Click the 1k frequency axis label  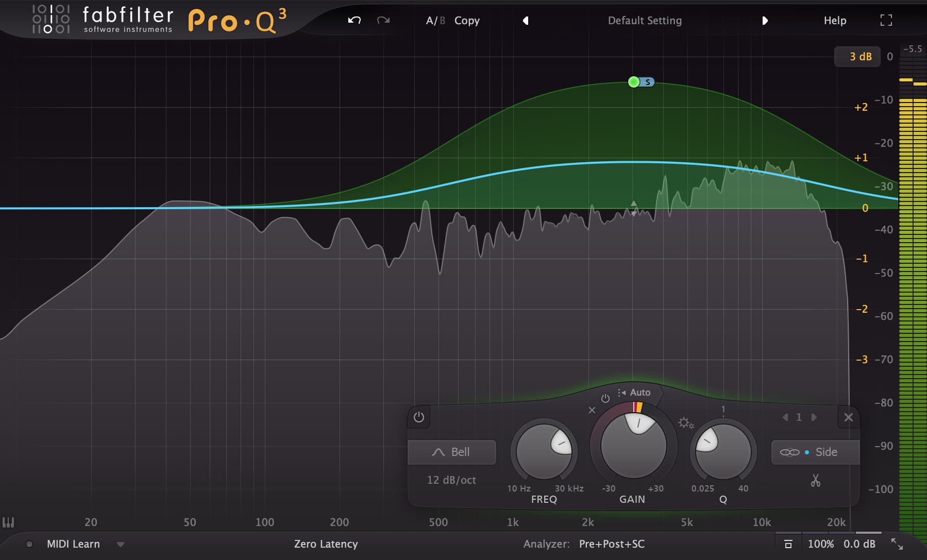(x=513, y=522)
